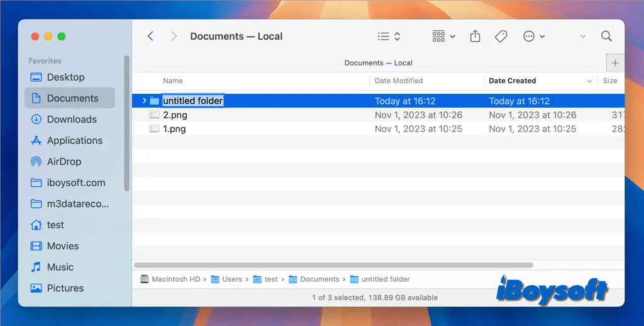Image resolution: width=644 pixels, height=326 pixels.
Task: Select the 2.png file icon
Action: point(155,115)
